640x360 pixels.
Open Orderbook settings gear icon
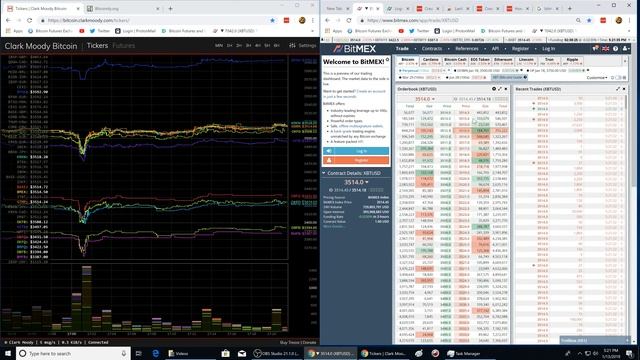click(x=494, y=89)
